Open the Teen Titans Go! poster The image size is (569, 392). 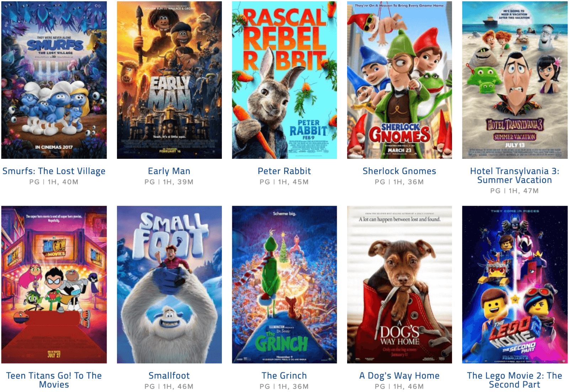pos(54,285)
